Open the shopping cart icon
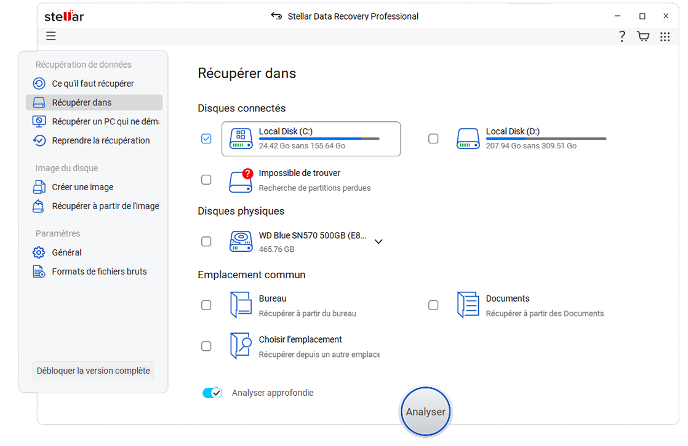The height and width of the screenshot is (446, 688). pyautogui.click(x=643, y=36)
